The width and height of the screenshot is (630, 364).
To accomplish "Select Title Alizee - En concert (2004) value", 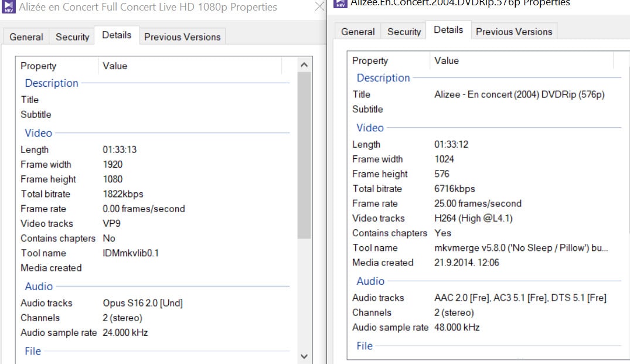I will [519, 94].
